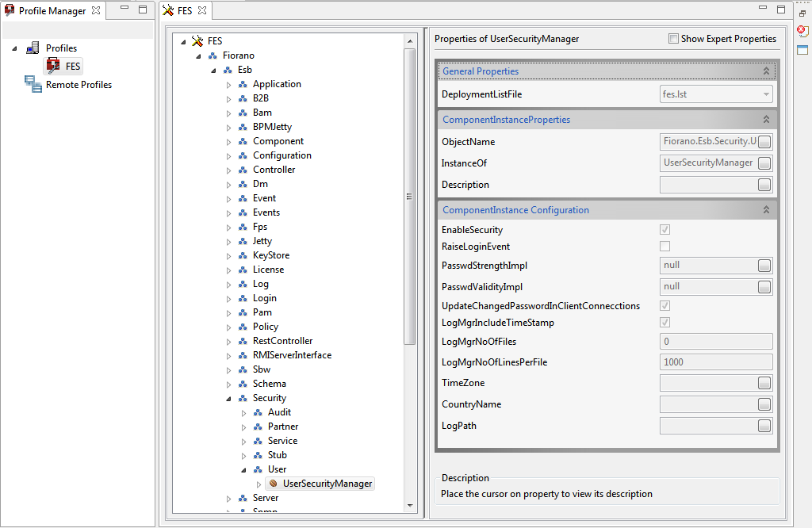Collapse the Security tree node
The image size is (812, 528).
coord(229,399)
